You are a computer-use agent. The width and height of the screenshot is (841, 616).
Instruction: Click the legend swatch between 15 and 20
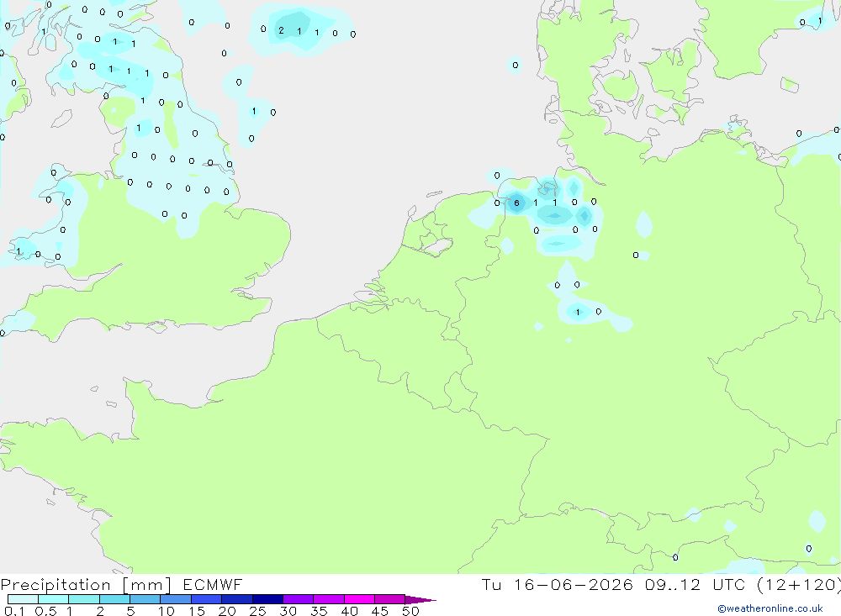(x=207, y=599)
